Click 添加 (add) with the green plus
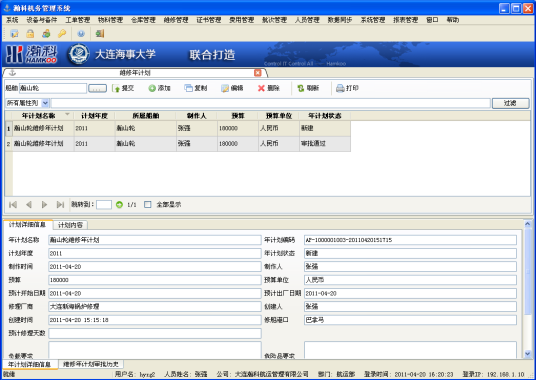The height and width of the screenshot is (380, 536). point(159,88)
